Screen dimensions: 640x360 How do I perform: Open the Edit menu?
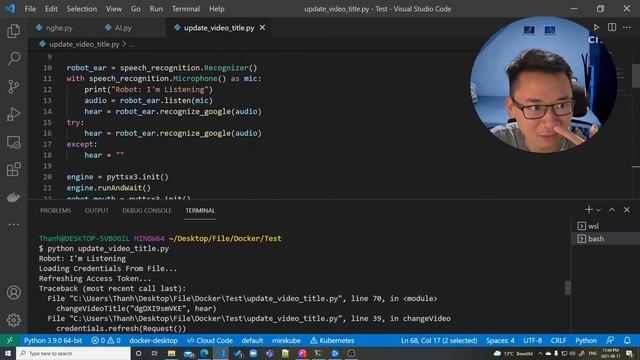tap(51, 9)
